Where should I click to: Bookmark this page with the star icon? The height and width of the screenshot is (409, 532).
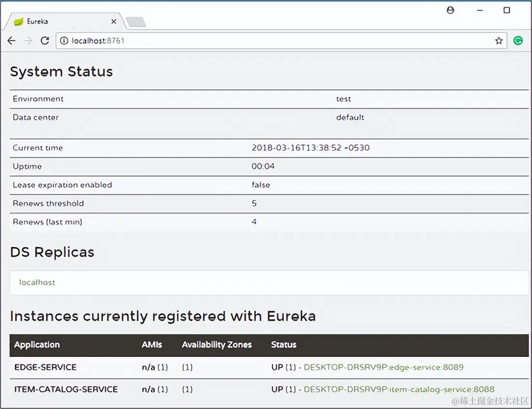point(499,41)
